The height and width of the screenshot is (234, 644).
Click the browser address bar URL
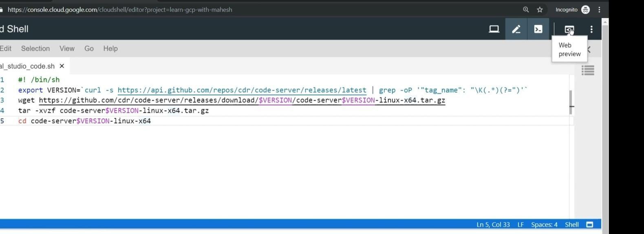(x=120, y=9)
